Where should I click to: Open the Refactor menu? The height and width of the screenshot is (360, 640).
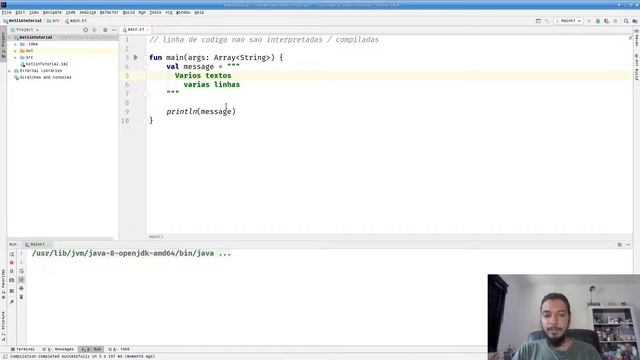109,13
